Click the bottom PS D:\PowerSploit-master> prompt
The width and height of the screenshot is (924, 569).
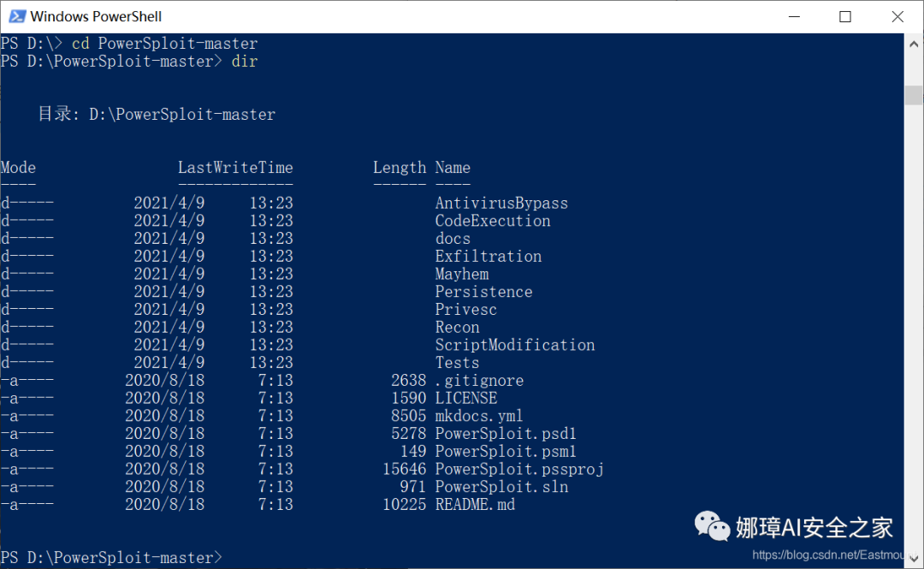(111, 557)
